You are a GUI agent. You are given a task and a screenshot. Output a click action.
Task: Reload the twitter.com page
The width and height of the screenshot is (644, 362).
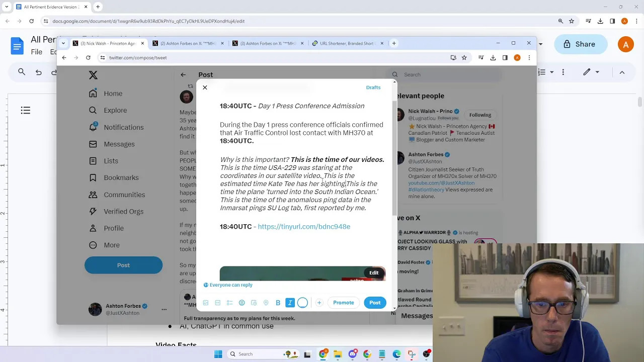88,58
